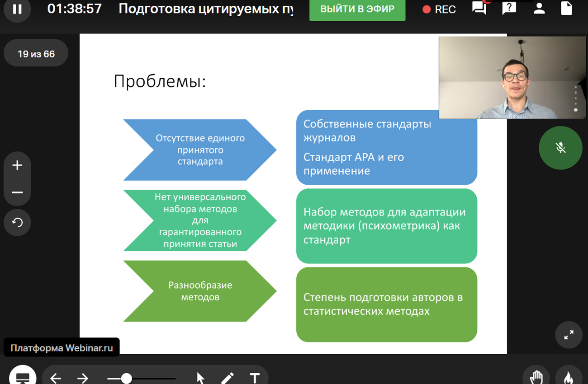Unmute the microphone with green mic button
The width and height of the screenshot is (588, 384).
560,148
